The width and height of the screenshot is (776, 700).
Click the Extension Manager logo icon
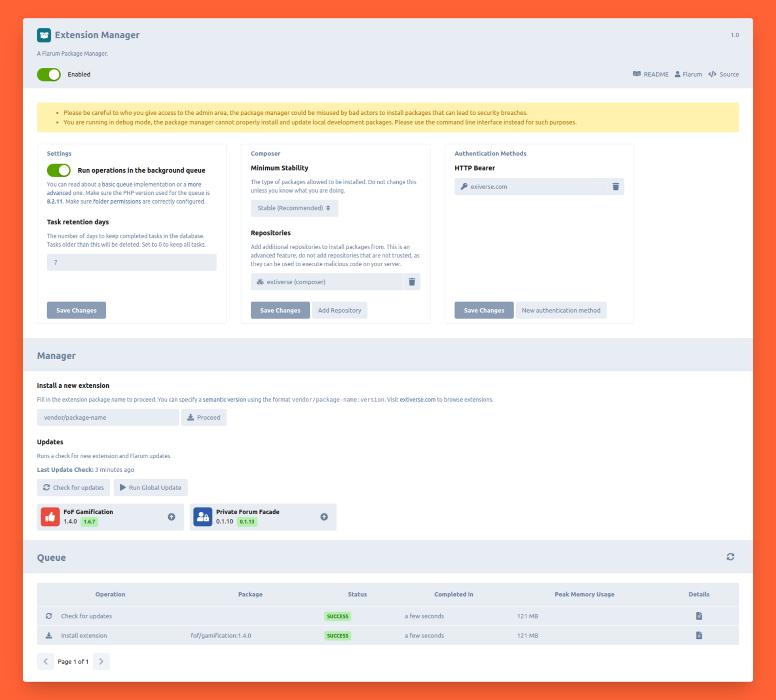[44, 35]
